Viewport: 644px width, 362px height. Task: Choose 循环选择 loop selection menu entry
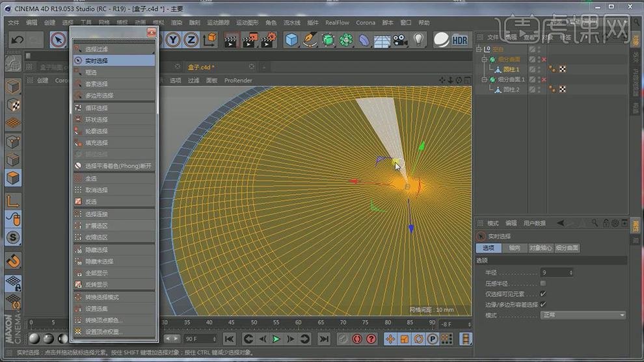coord(114,108)
